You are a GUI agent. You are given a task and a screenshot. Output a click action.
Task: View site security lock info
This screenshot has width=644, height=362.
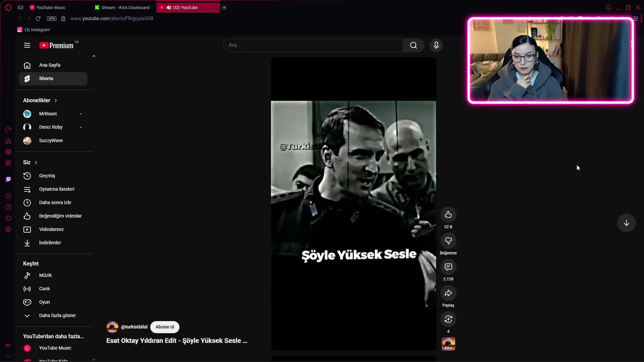coord(63,19)
